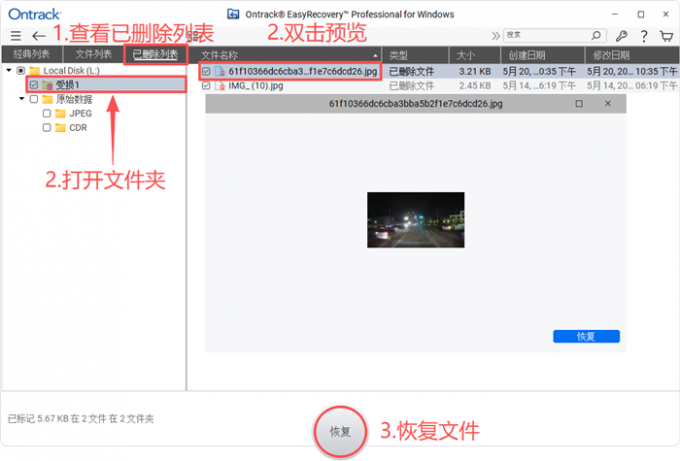Viewport: 680px width, 461px height.
Task: Toggle Local Disk (L:) checkbox
Action: (x=21, y=71)
